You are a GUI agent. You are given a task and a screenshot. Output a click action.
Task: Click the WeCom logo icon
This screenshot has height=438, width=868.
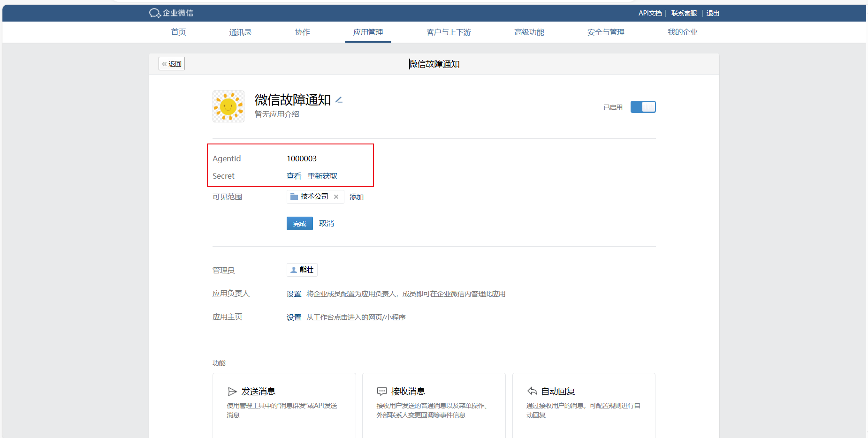(155, 13)
